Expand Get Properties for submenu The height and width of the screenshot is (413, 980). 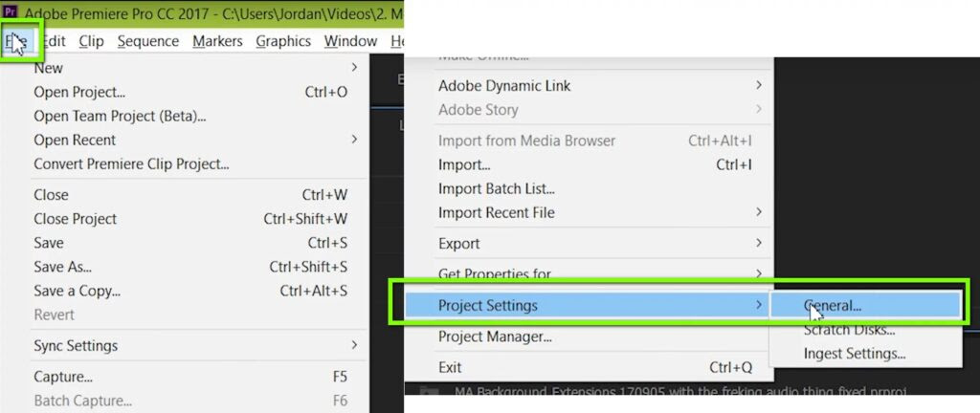pyautogui.click(x=589, y=273)
